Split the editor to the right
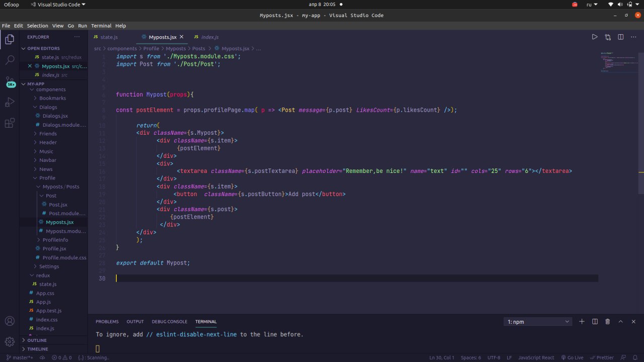 coord(620,37)
